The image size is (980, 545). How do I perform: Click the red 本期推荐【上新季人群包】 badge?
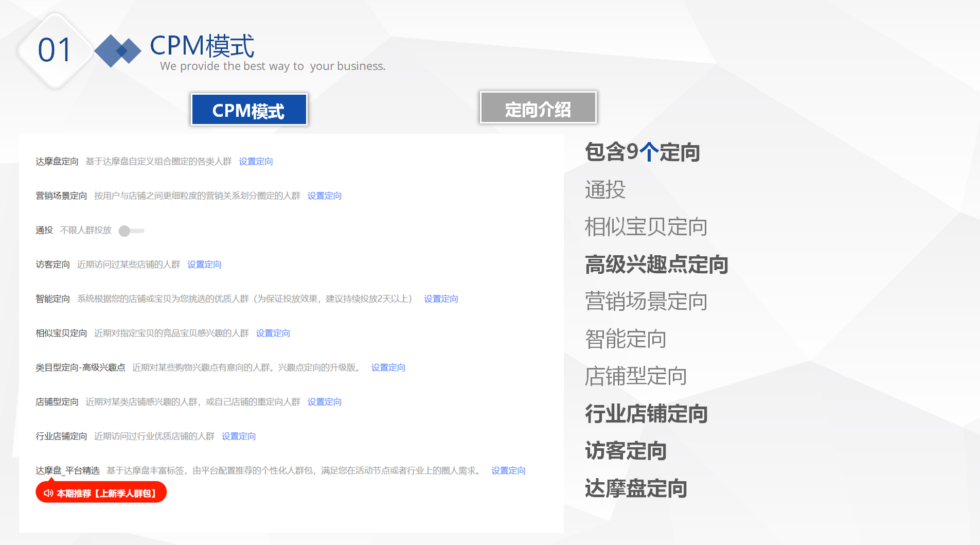click(x=101, y=493)
